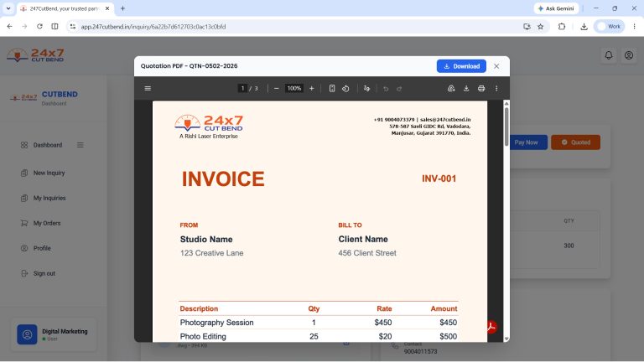Save PDF to Google Drive icon
Image resolution: width=644 pixels, height=362 pixels.
point(451,88)
